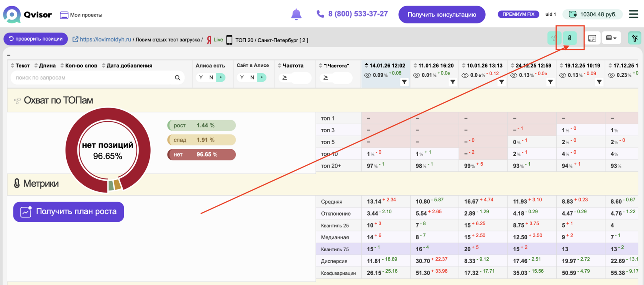
Task: Click the filter funnel under 10.01.26 13:13
Action: (501, 82)
